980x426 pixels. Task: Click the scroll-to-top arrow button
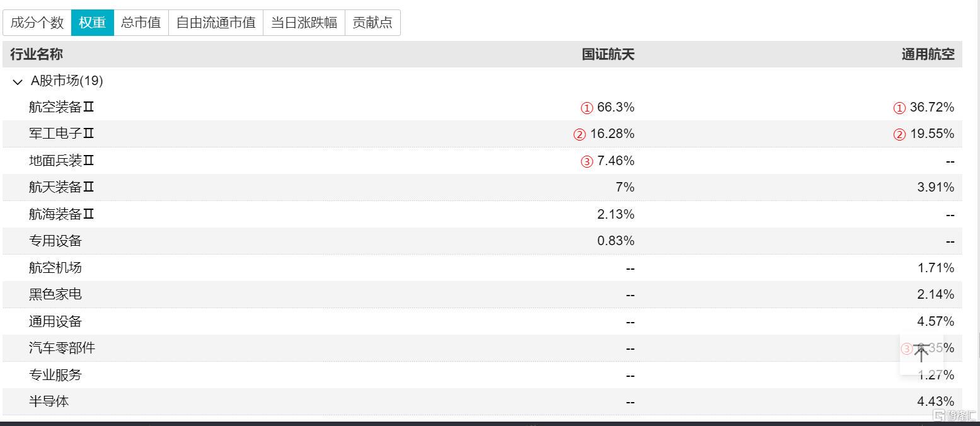coord(921,353)
